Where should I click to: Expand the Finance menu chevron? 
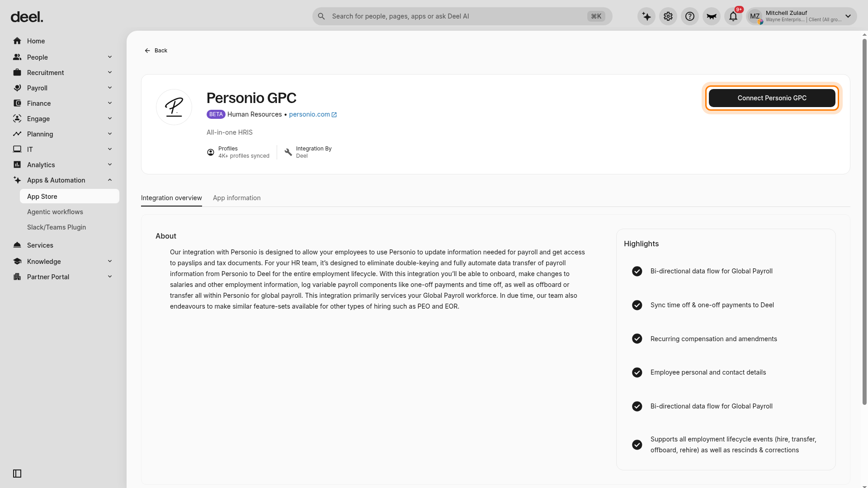pos(110,103)
